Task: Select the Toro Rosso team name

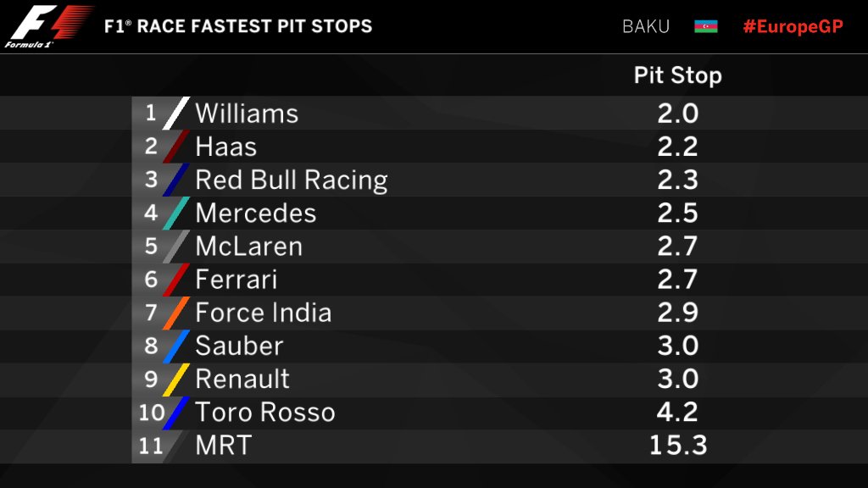Action: 265,413
